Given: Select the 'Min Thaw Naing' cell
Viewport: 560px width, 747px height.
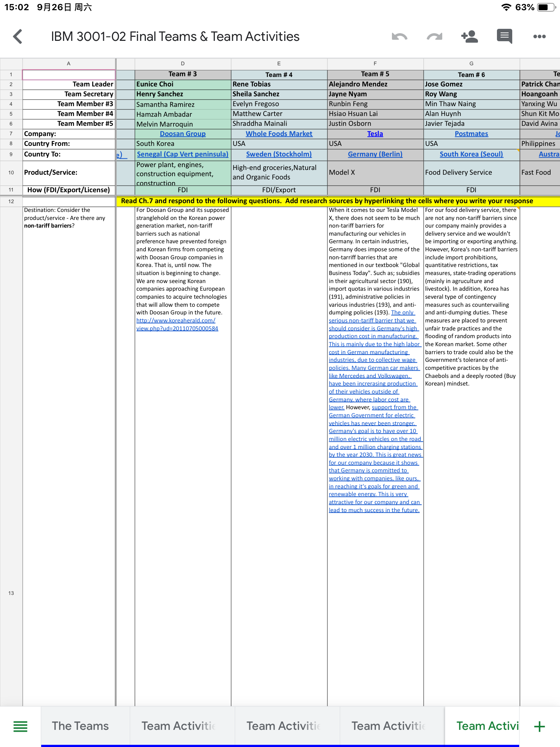Looking at the screenshot, I should point(471,104).
